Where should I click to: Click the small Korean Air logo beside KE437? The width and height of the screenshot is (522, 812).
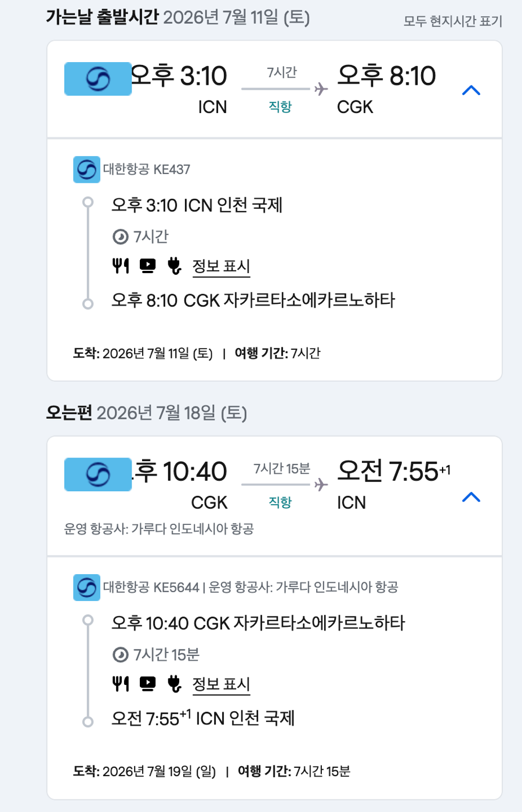point(86,169)
